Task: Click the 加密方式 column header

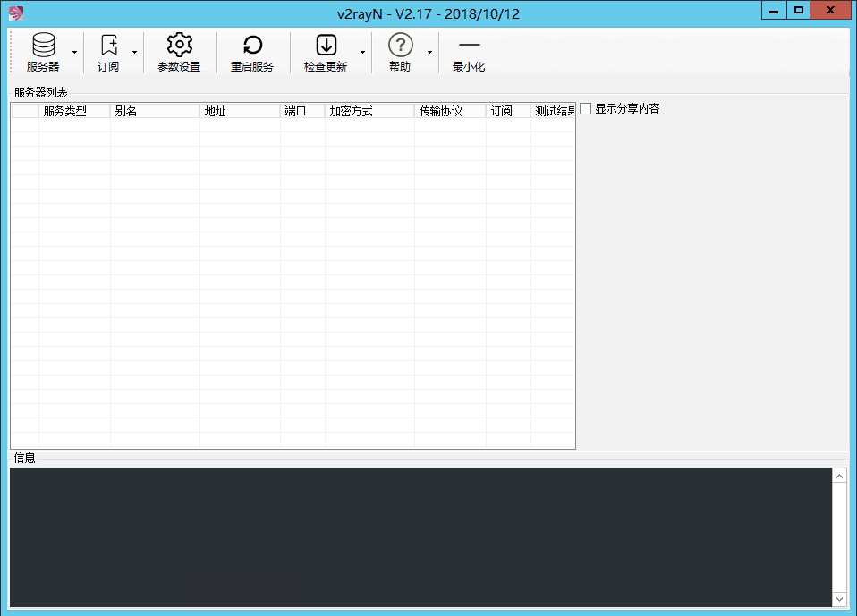Action: [x=369, y=111]
